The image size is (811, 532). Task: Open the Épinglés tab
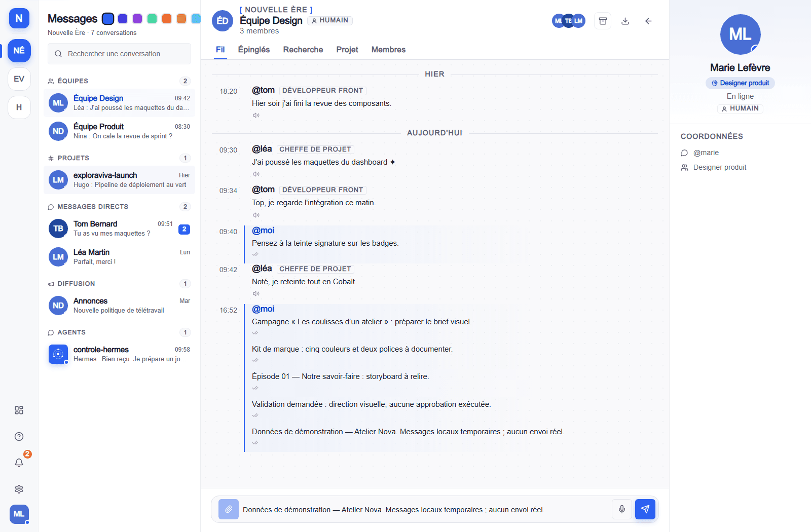coord(254,50)
